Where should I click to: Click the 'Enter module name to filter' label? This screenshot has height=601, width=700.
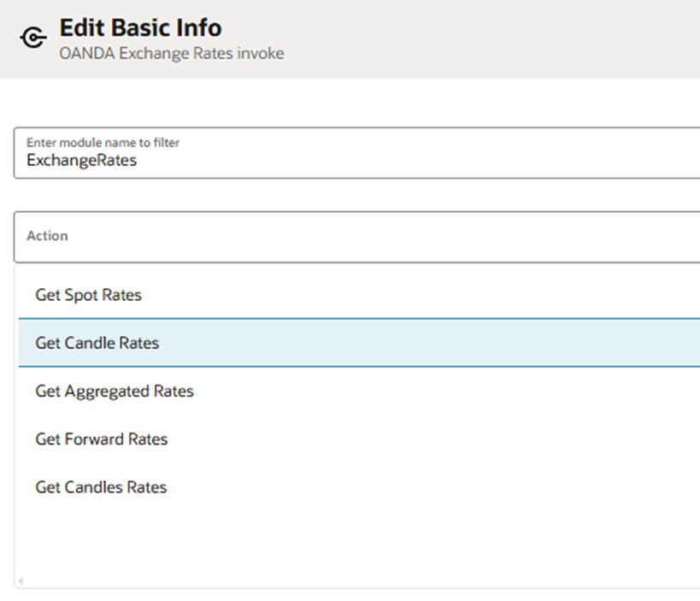click(x=103, y=142)
